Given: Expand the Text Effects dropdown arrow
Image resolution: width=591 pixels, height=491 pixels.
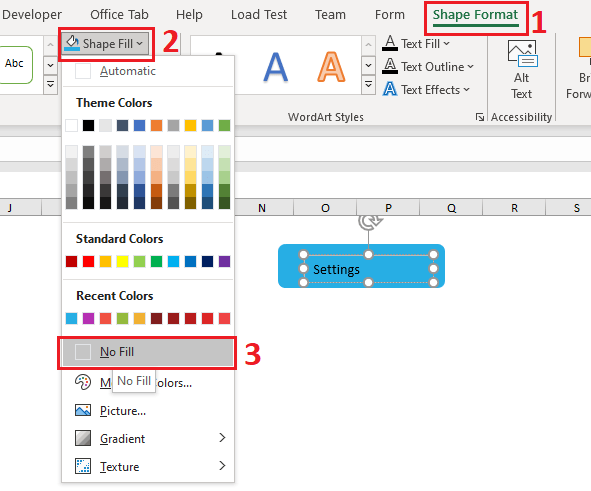Looking at the screenshot, I should pyautogui.click(x=467, y=90).
